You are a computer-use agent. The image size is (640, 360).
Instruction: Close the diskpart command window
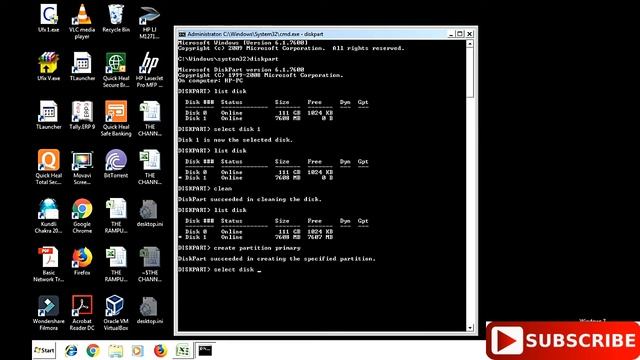click(x=469, y=34)
